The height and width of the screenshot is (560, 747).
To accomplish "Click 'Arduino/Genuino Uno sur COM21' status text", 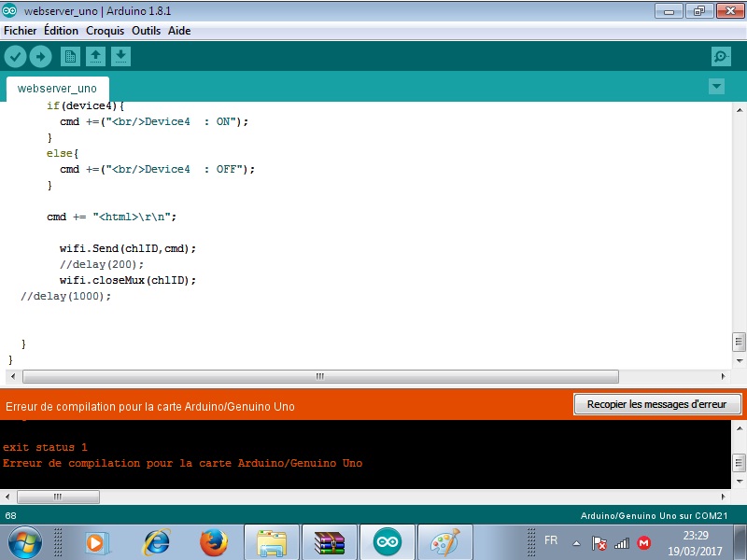I will (x=655, y=516).
